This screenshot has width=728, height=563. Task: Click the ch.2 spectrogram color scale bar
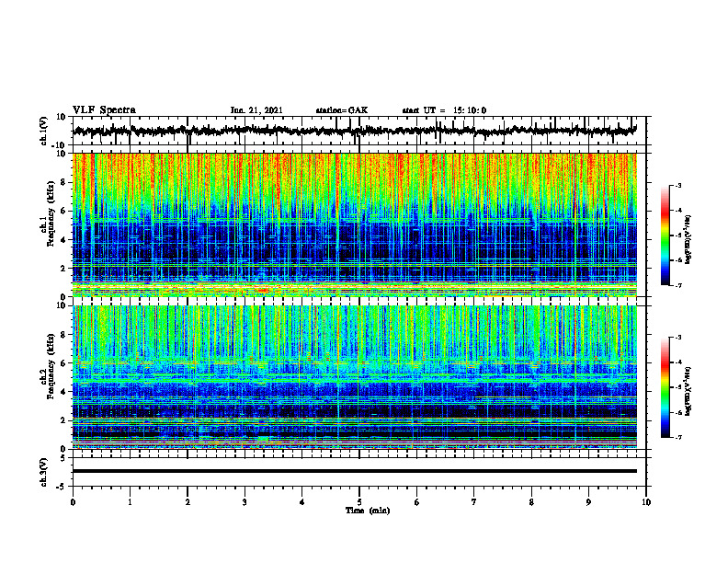[665, 387]
